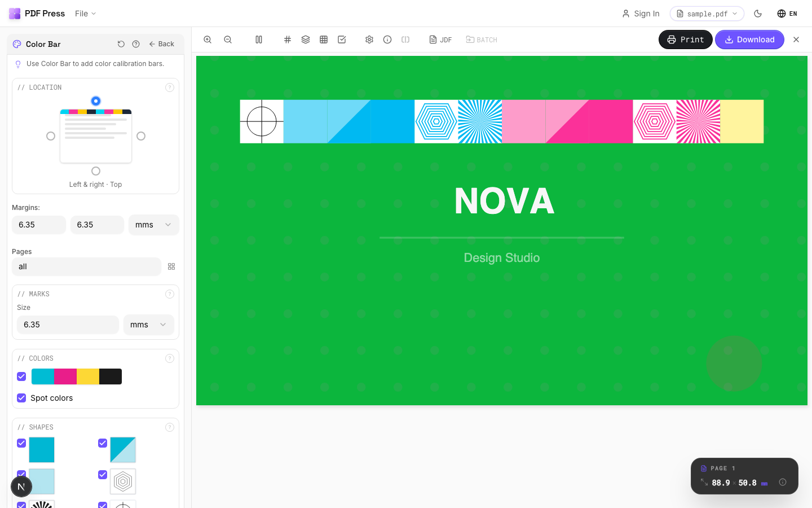This screenshot has width=812, height=508.
Task: Open the stacked layers icon
Action: 306,40
